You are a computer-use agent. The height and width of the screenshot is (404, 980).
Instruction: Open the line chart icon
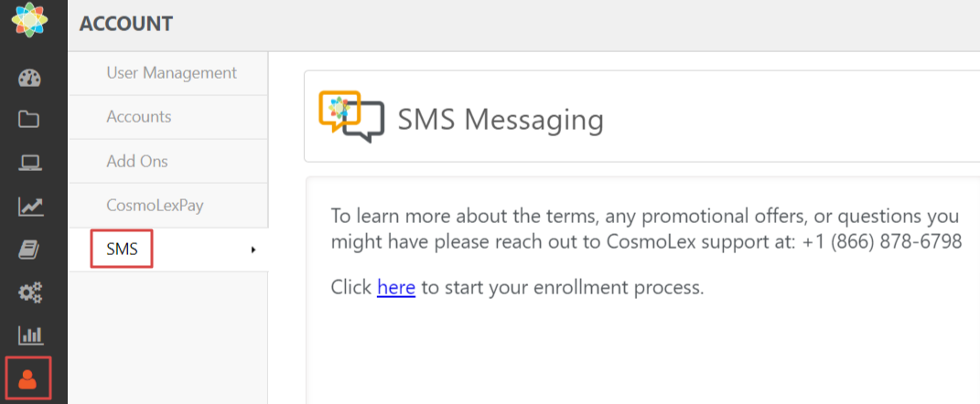pos(30,207)
